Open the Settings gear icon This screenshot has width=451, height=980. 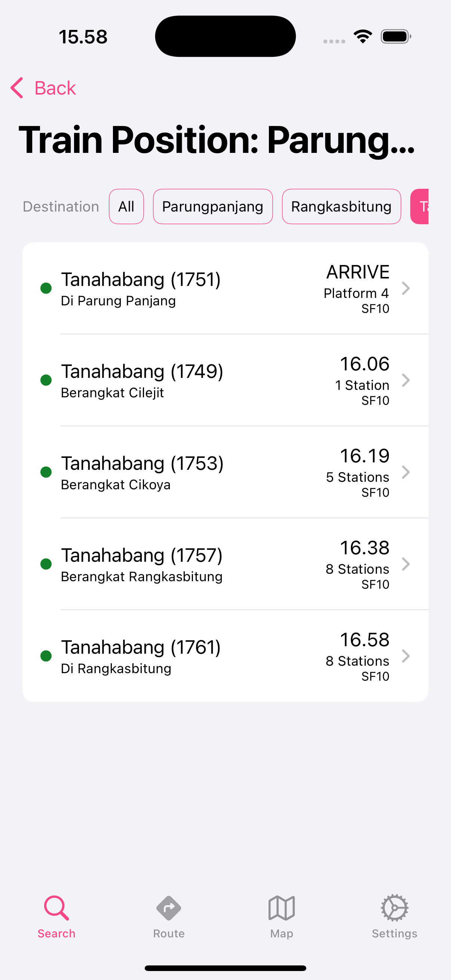coord(395,908)
